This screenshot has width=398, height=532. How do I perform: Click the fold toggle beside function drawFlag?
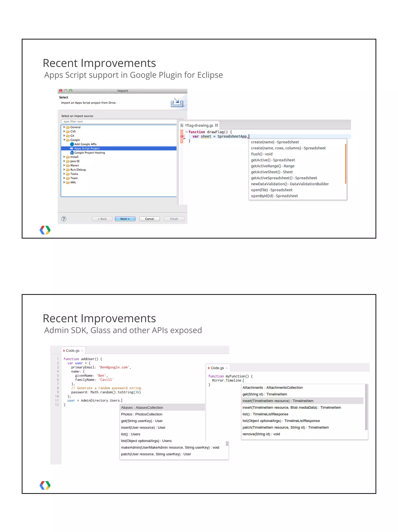click(186, 132)
